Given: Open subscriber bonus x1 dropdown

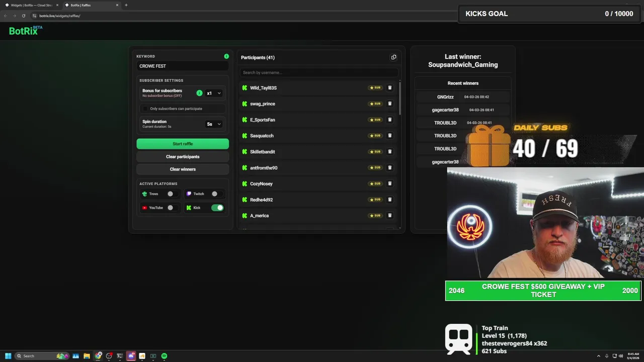Looking at the screenshot, I should [x=214, y=93].
